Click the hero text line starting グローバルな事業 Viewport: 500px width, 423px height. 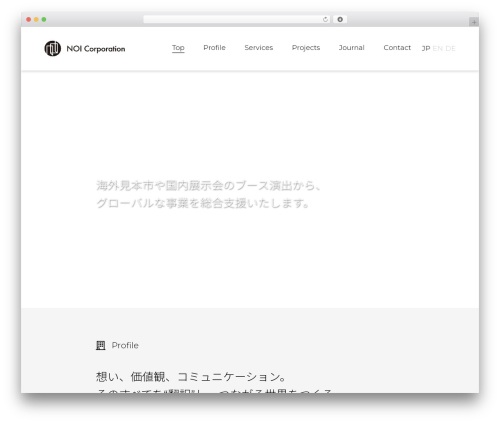tap(203, 203)
